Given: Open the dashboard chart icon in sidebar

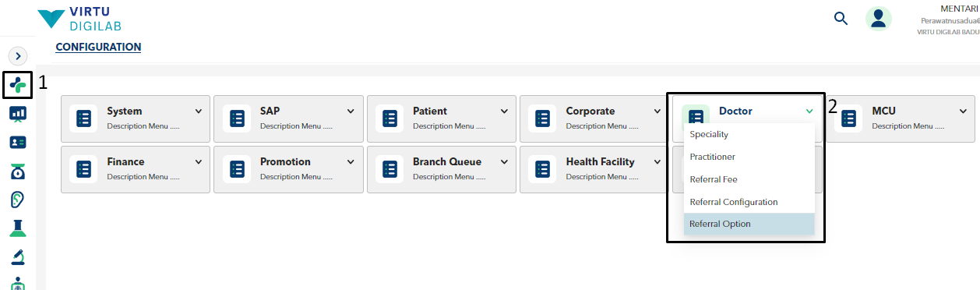Looking at the screenshot, I should click(x=17, y=114).
